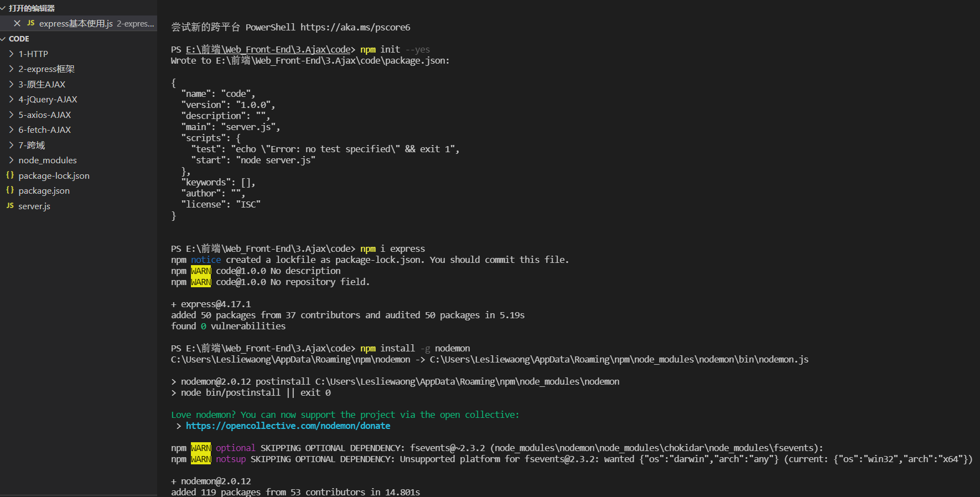This screenshot has width=980, height=497.
Task: Open the opencollective nodemon donate link
Action: [288, 426]
